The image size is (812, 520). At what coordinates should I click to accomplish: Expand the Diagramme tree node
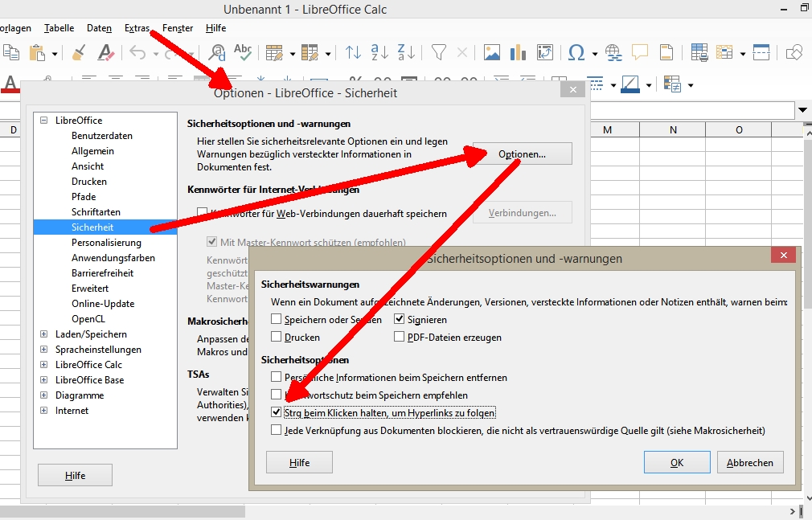click(44, 395)
